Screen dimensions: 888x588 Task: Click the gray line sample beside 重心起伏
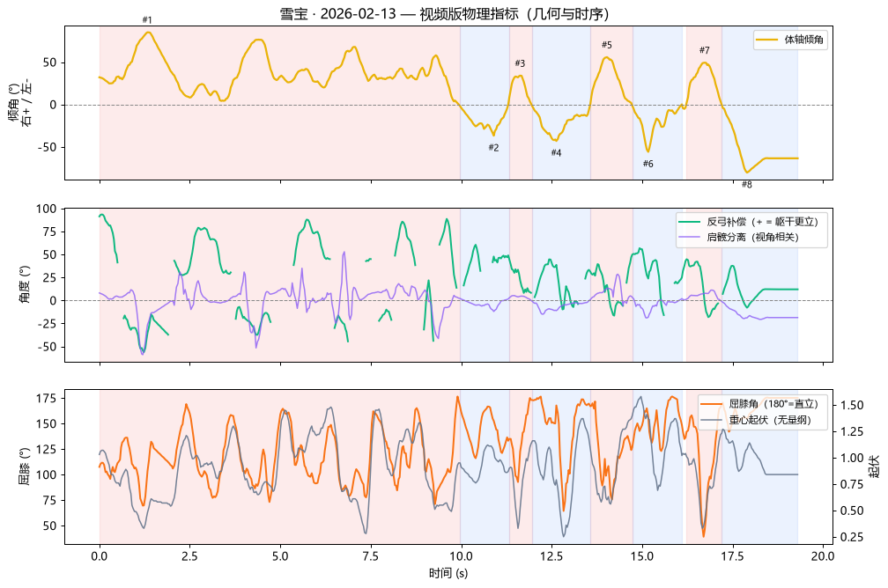(x=711, y=420)
